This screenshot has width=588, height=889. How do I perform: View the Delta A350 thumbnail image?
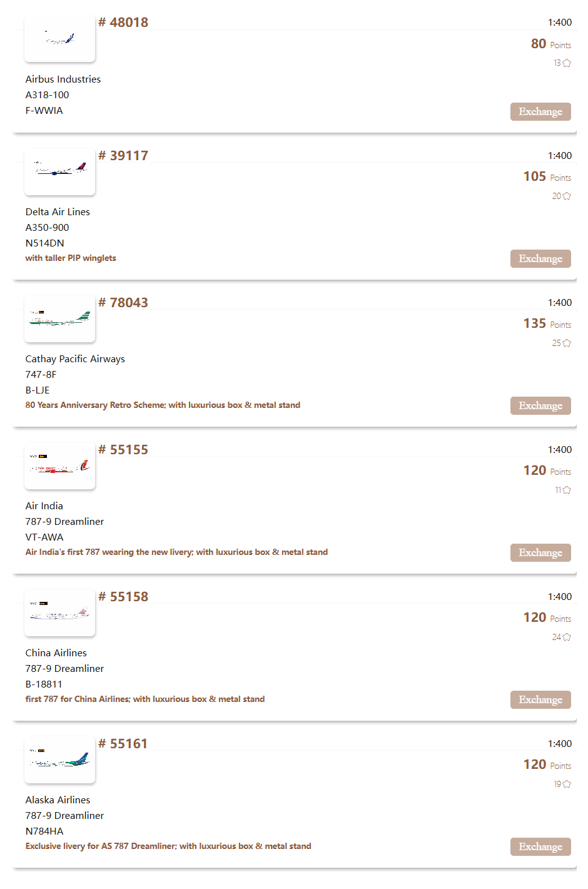tap(60, 171)
